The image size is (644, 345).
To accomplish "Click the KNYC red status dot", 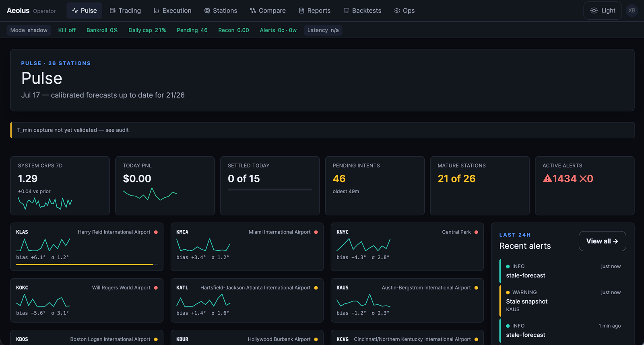I will (476, 232).
